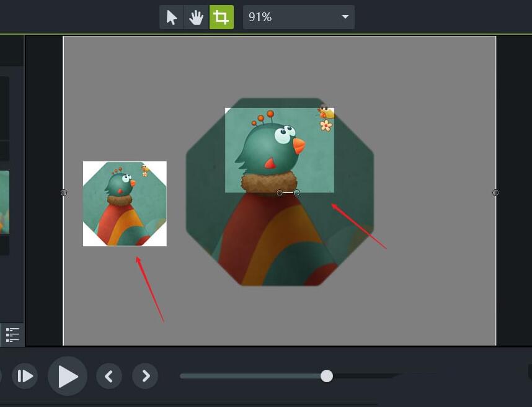Open the zoom percentage dropdown

(x=345, y=17)
